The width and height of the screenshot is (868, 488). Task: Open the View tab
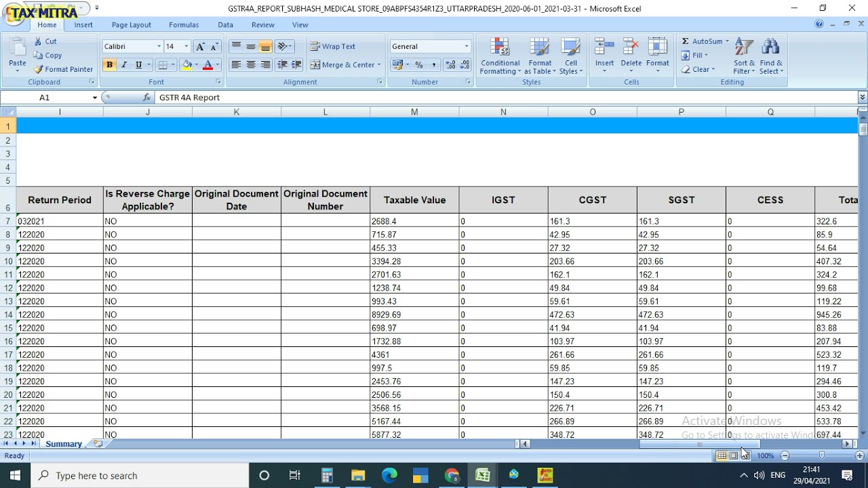[x=300, y=25]
